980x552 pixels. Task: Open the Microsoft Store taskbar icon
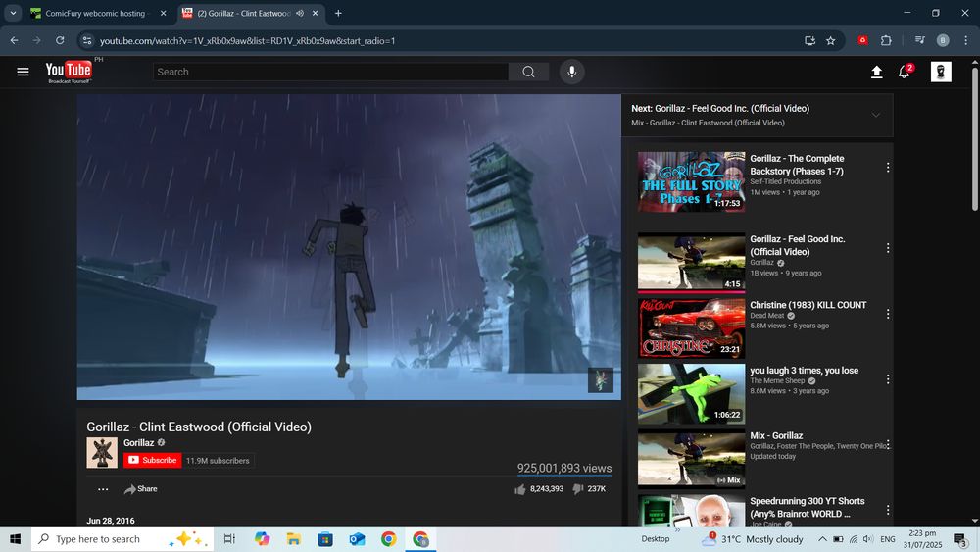(325, 539)
